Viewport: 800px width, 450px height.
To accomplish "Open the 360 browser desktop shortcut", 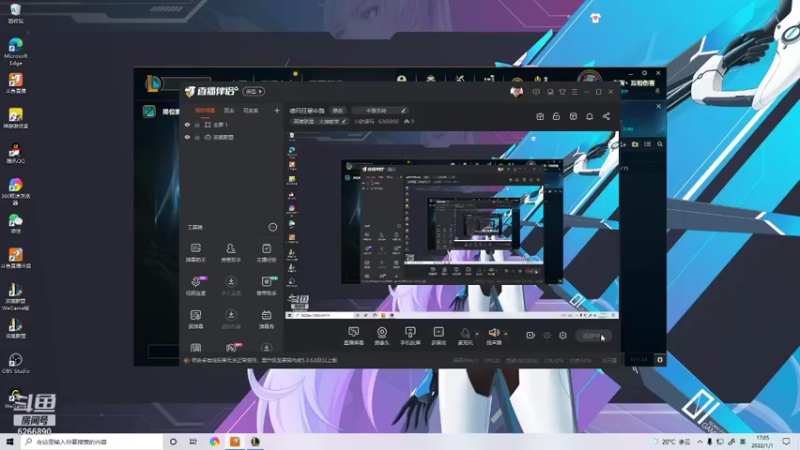I will [15, 191].
